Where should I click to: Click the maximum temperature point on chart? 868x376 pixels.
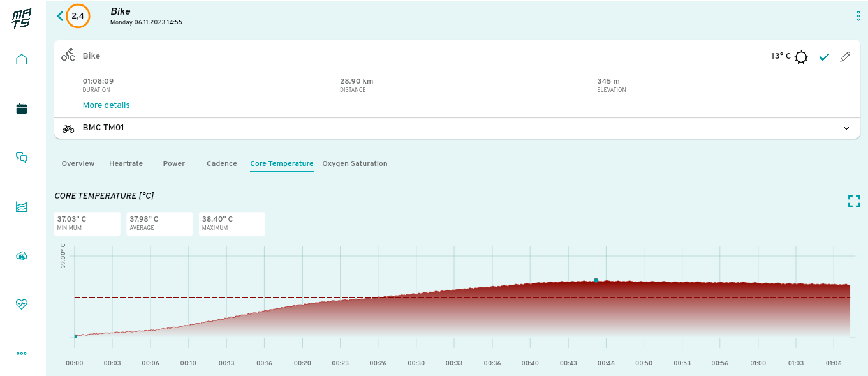pos(596,280)
